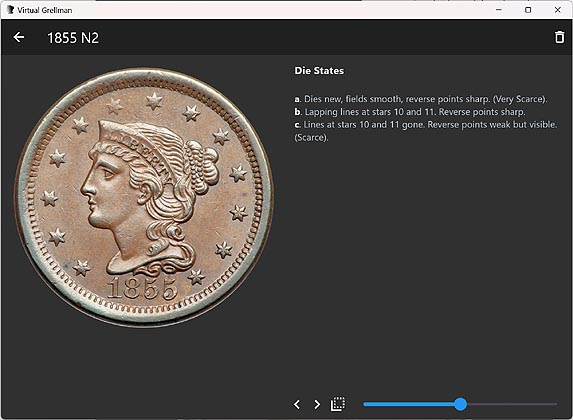Click the Die States heading
573x420 pixels.
(319, 71)
